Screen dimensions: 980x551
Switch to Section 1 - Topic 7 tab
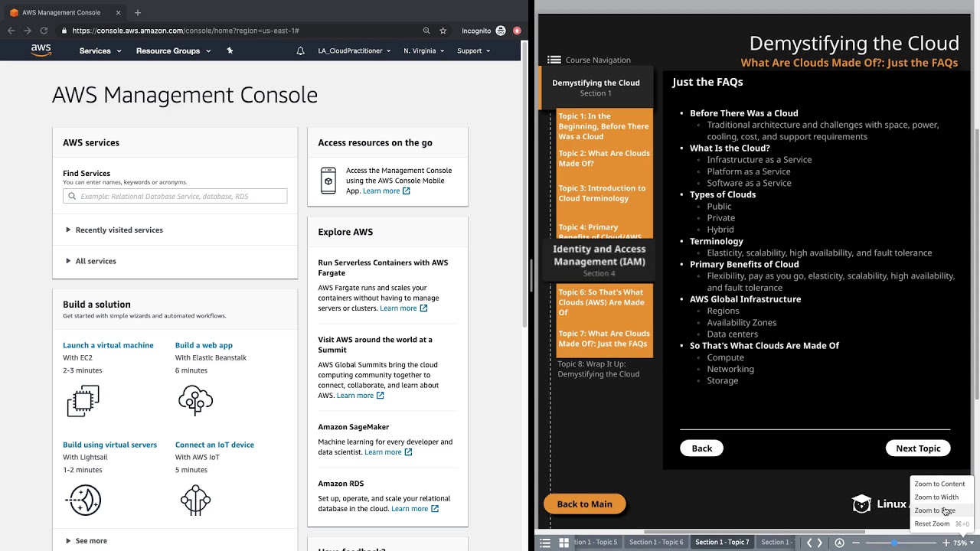[722, 543]
